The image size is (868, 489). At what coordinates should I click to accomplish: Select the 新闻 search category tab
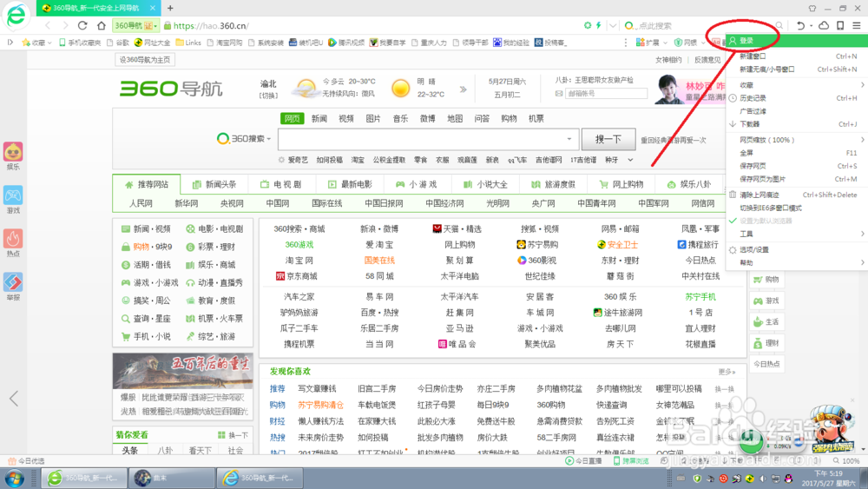[x=319, y=118]
